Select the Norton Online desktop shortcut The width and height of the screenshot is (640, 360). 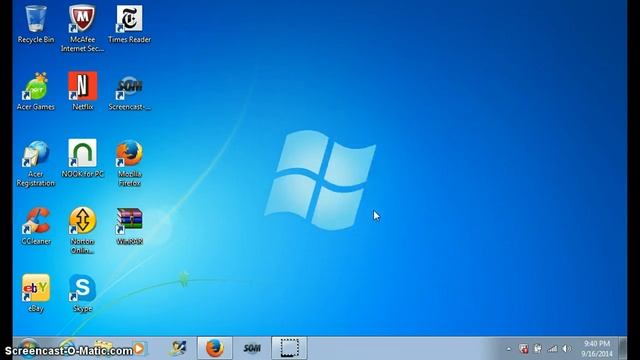(82, 231)
